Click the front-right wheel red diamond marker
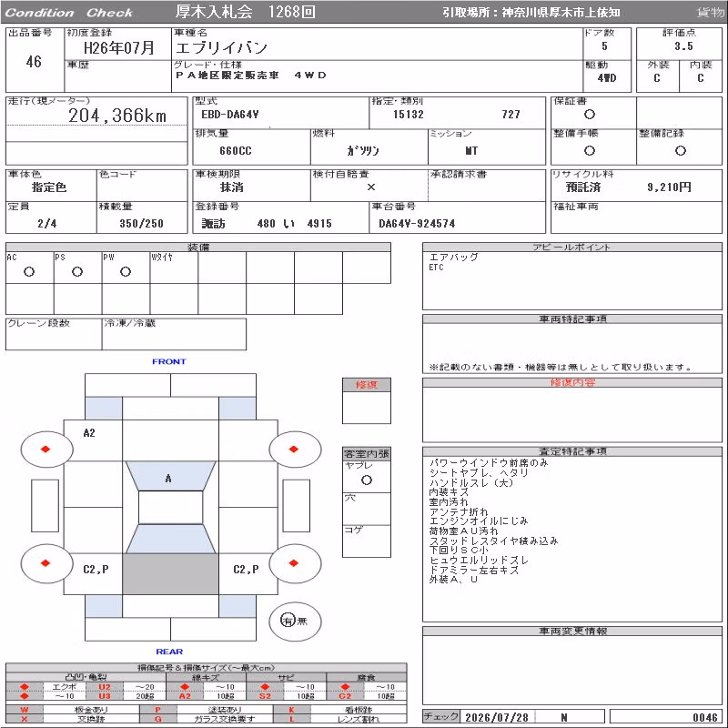 293,449
